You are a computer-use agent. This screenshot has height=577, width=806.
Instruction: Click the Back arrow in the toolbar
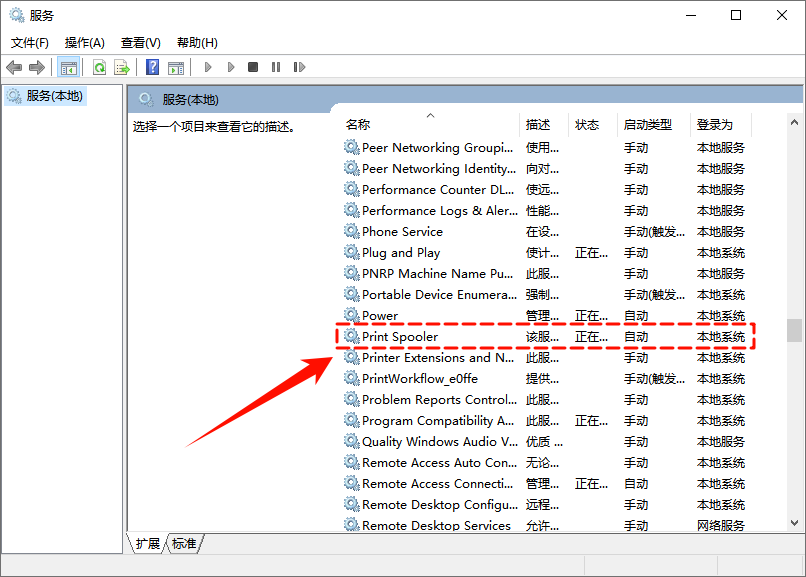click(x=14, y=67)
